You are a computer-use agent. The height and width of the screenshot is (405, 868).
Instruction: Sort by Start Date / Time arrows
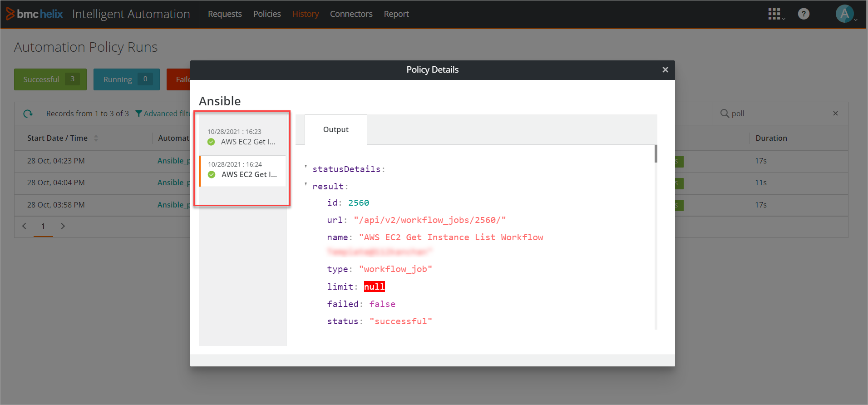click(x=96, y=138)
